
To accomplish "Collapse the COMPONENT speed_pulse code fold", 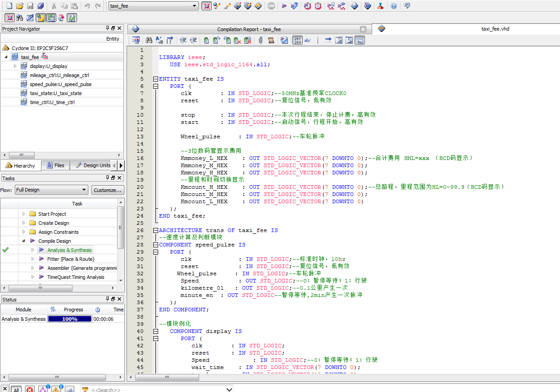I will 156,245.
